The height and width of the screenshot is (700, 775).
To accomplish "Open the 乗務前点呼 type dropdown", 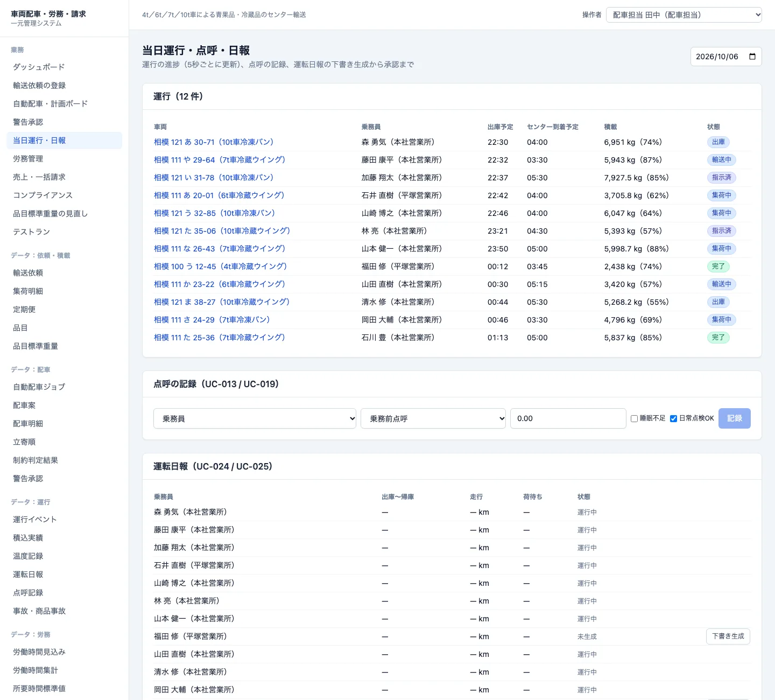I will 433,418.
